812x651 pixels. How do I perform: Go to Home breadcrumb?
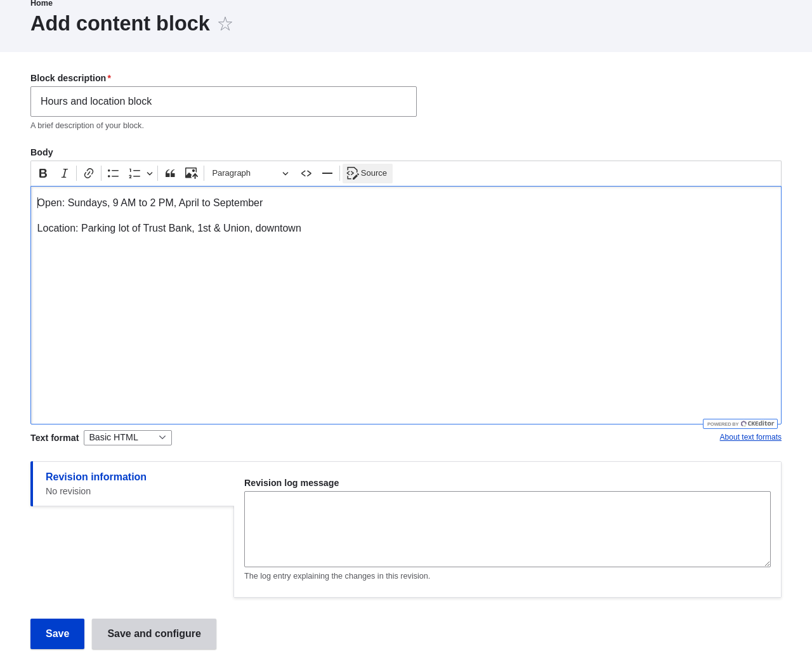coord(41,4)
